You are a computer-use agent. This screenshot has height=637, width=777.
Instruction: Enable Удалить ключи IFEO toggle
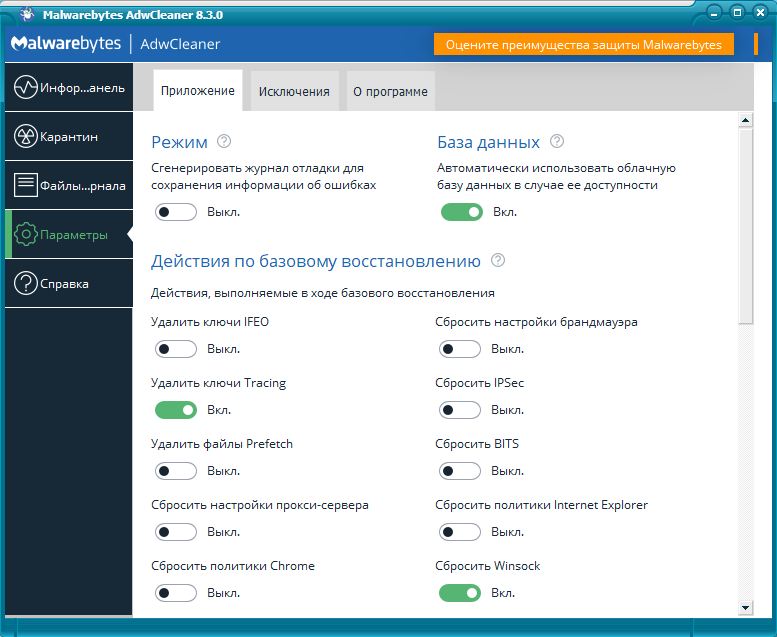point(176,349)
